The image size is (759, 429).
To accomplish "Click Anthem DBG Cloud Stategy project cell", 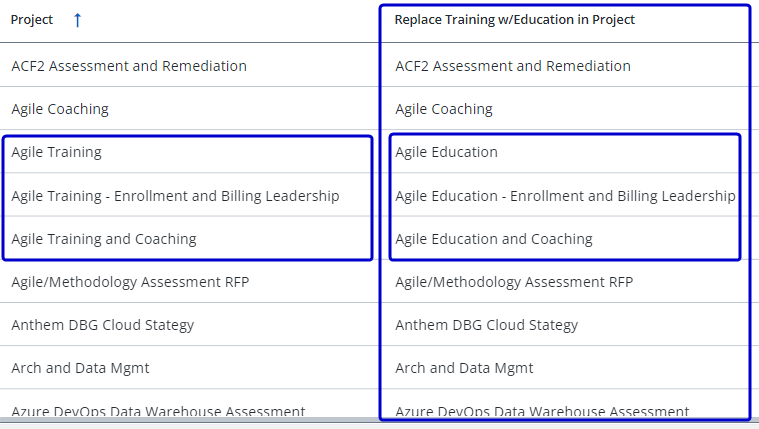I will point(103,325).
